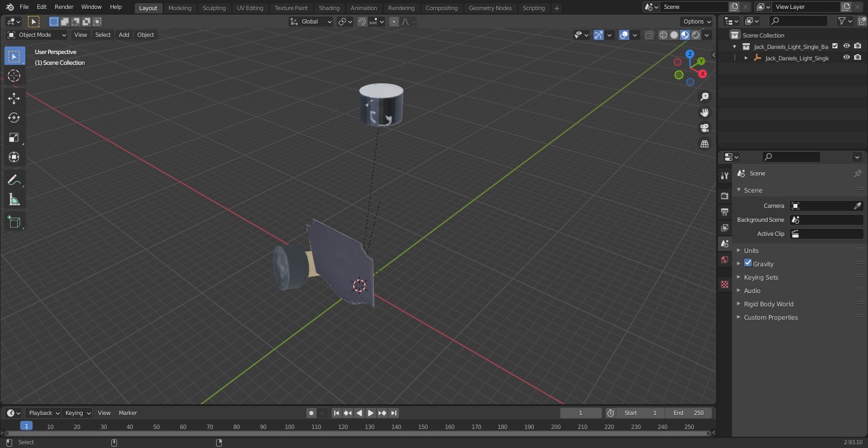Open the Render menu
This screenshot has height=448, width=868.
[x=64, y=7]
